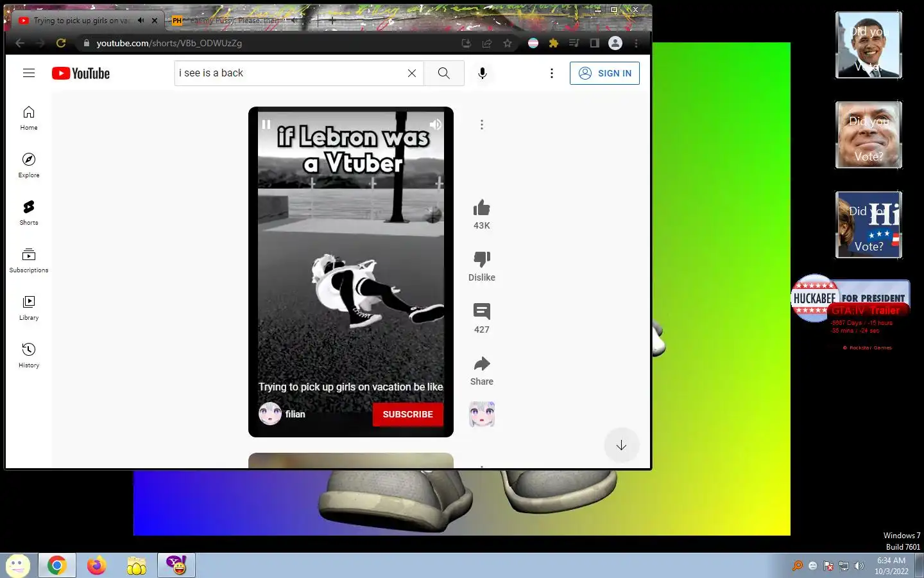This screenshot has width=924, height=578.
Task: Open Explore in the YouTube sidebar
Action: [x=29, y=166]
